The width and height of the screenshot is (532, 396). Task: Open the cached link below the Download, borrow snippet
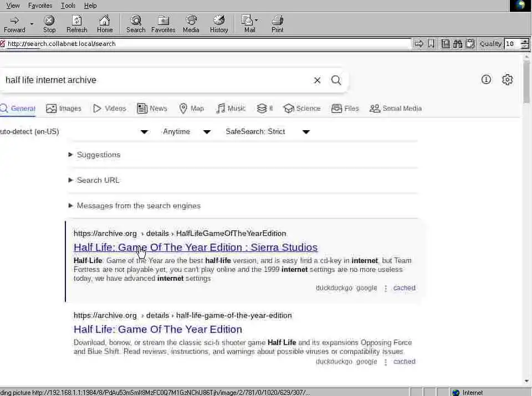pyautogui.click(x=404, y=362)
